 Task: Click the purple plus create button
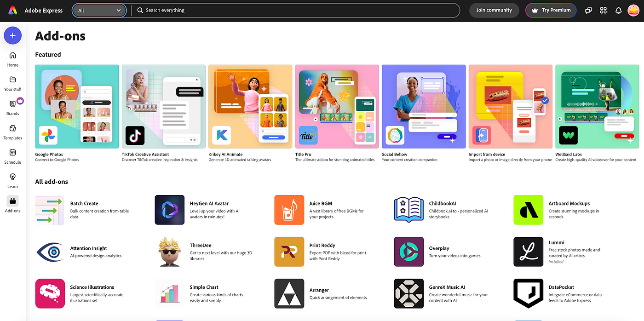pos(12,35)
